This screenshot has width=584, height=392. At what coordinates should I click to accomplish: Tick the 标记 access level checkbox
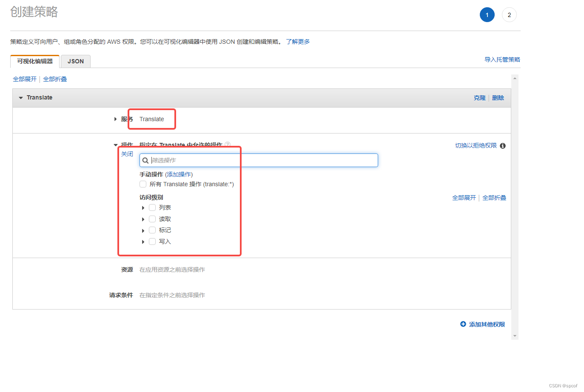[152, 230]
